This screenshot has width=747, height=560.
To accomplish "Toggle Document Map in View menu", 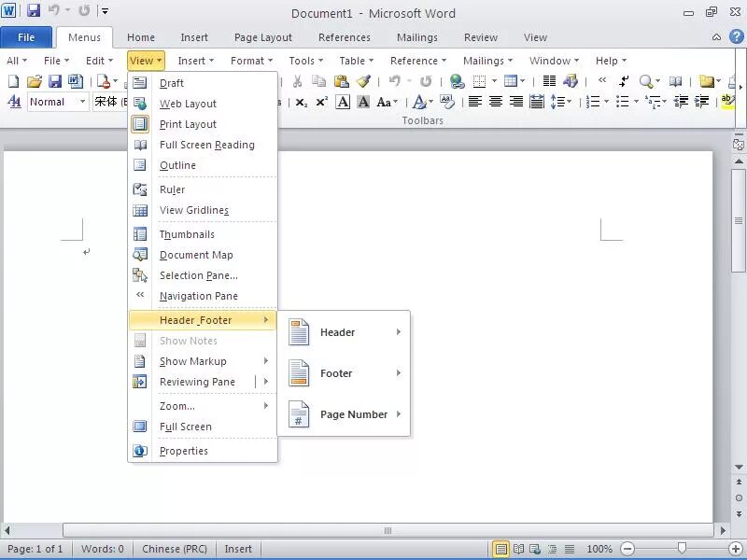I will (196, 255).
